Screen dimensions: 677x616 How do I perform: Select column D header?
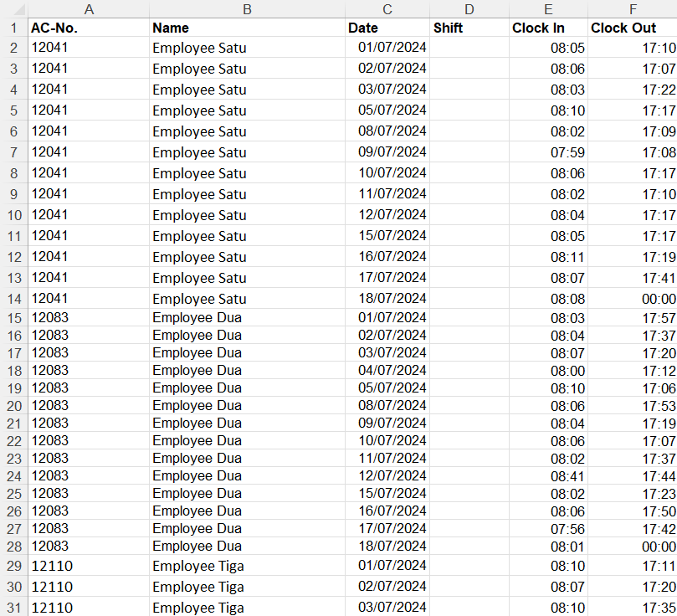[469, 9]
